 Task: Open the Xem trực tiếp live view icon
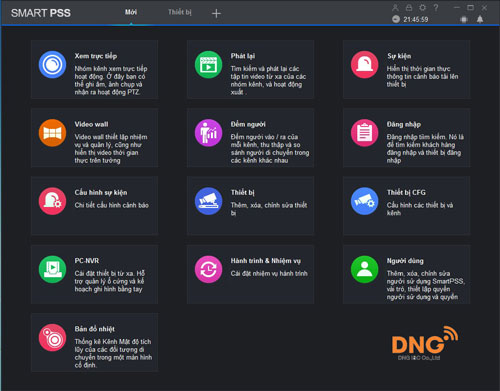pos(52,65)
